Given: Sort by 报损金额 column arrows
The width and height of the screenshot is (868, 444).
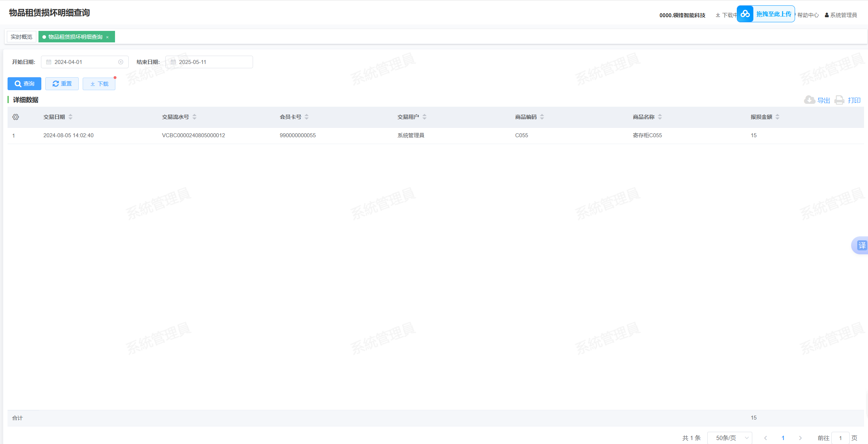Looking at the screenshot, I should (777, 117).
